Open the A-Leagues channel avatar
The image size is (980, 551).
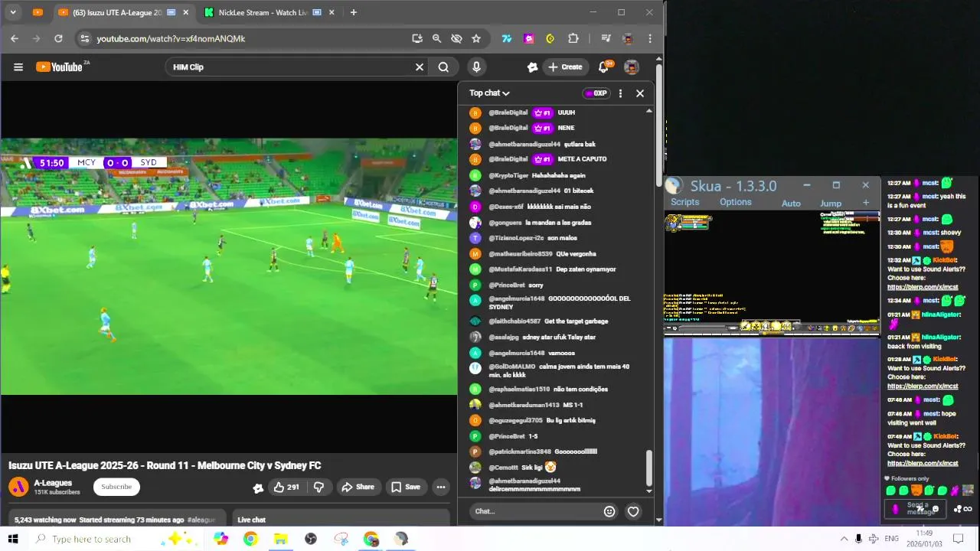[x=18, y=487]
